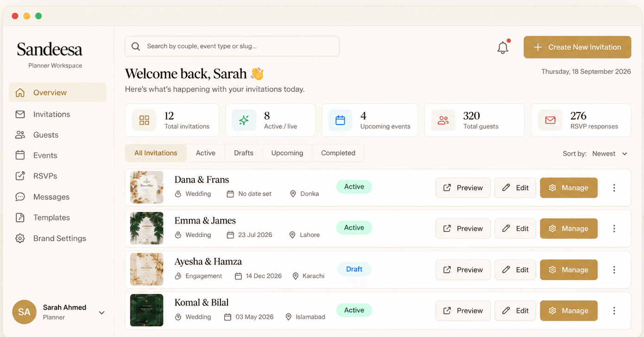
Task: Click the Active / live sparkle icon
Action: (244, 120)
